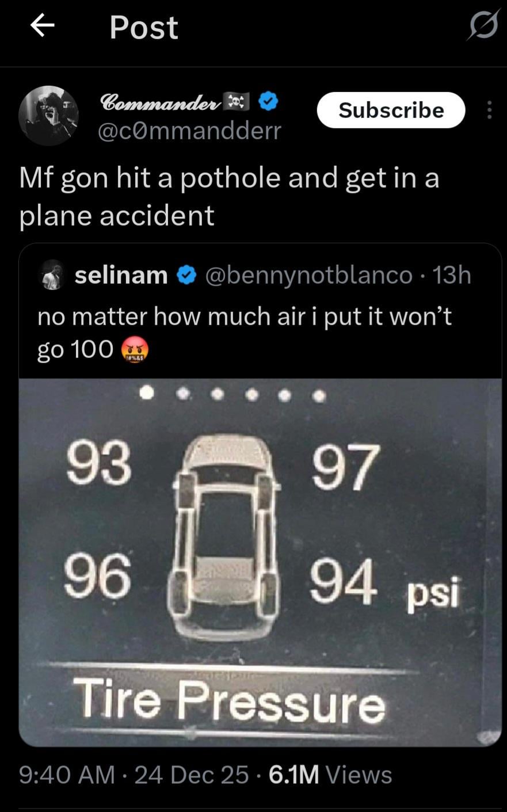Tap the 9:40 AM post timestamp
Viewport: 507px width, 812px height.
(x=67, y=775)
